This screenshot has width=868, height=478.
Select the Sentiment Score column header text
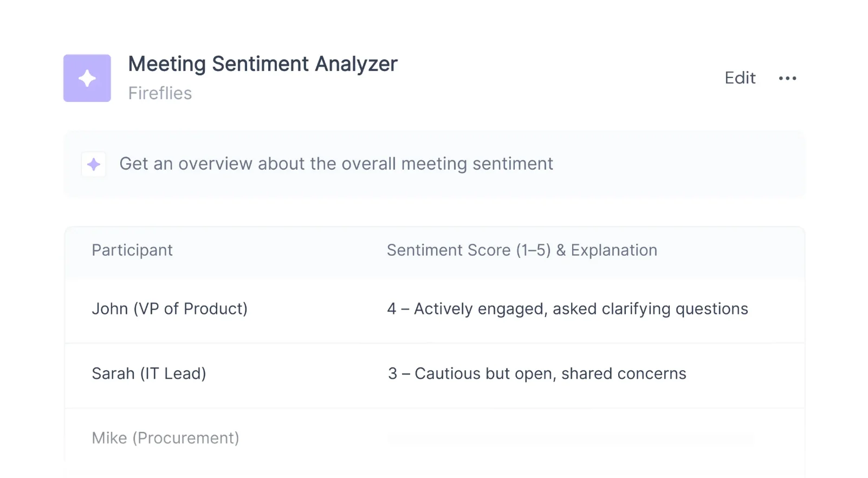coord(448,250)
